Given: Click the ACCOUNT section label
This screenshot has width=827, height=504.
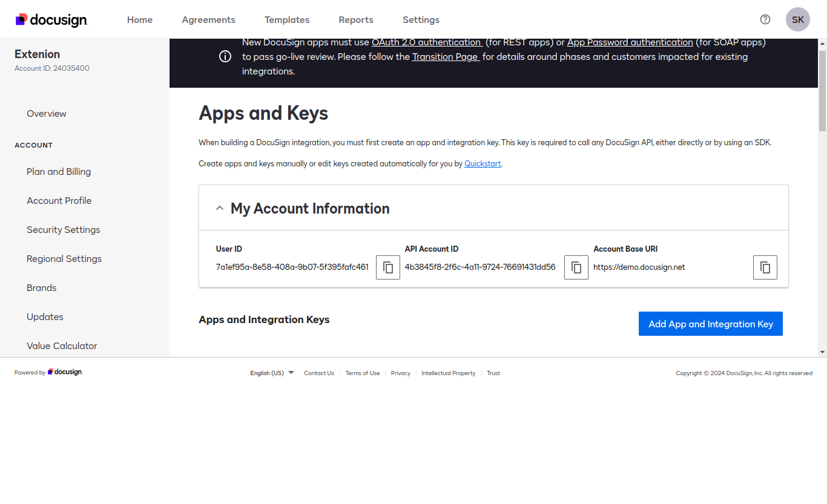Looking at the screenshot, I should pos(34,145).
